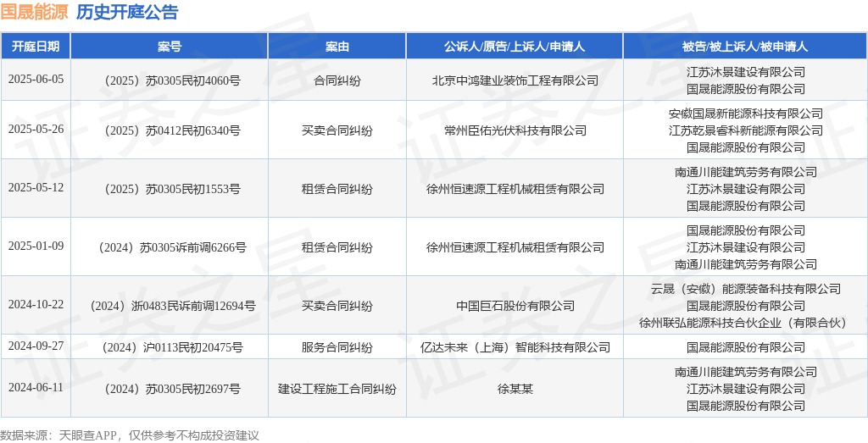Select plaintiff 亿达未来（上海）智能科技有限公司
868x443 pixels.
(515, 348)
